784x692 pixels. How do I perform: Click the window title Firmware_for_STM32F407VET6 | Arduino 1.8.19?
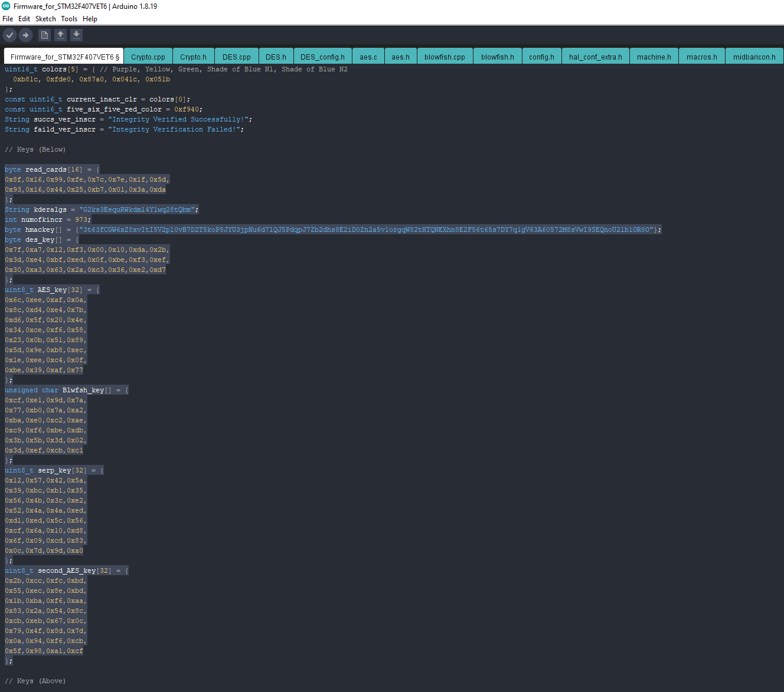coord(85,6)
